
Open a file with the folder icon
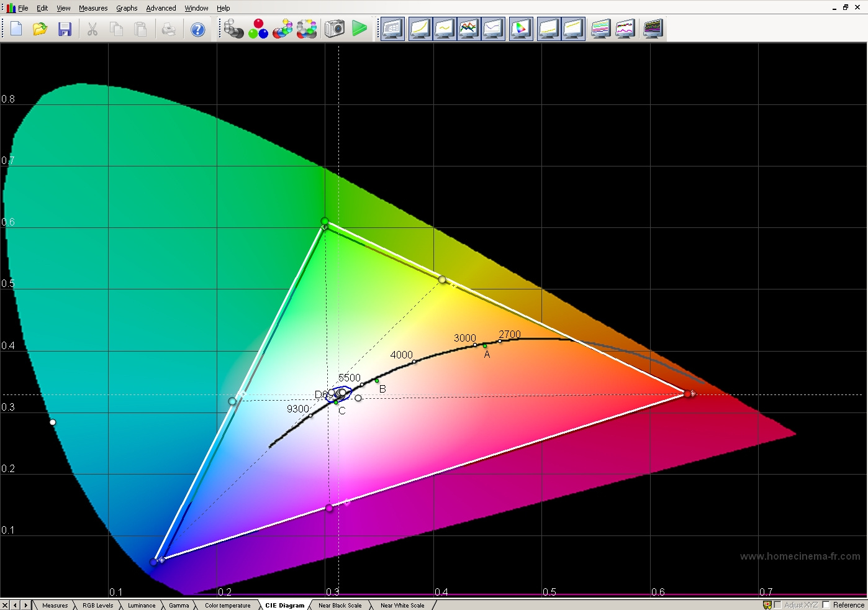pyautogui.click(x=40, y=29)
